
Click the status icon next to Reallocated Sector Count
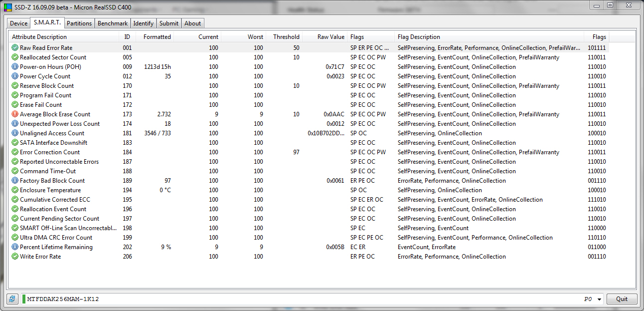click(x=15, y=57)
